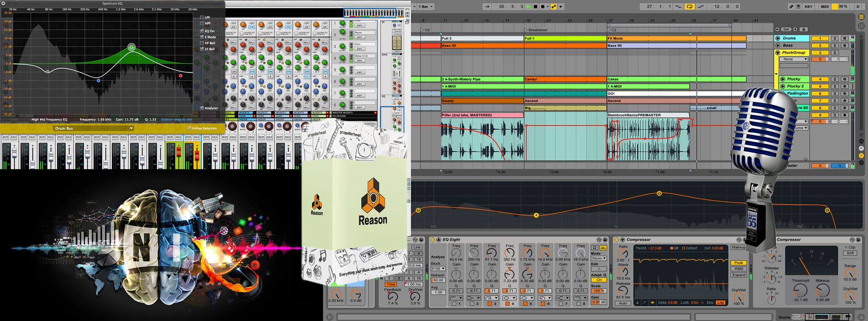Enable the LPF checkbox in Spectrum EQ
Viewport: 868px width, 321px height.
coord(202,17)
